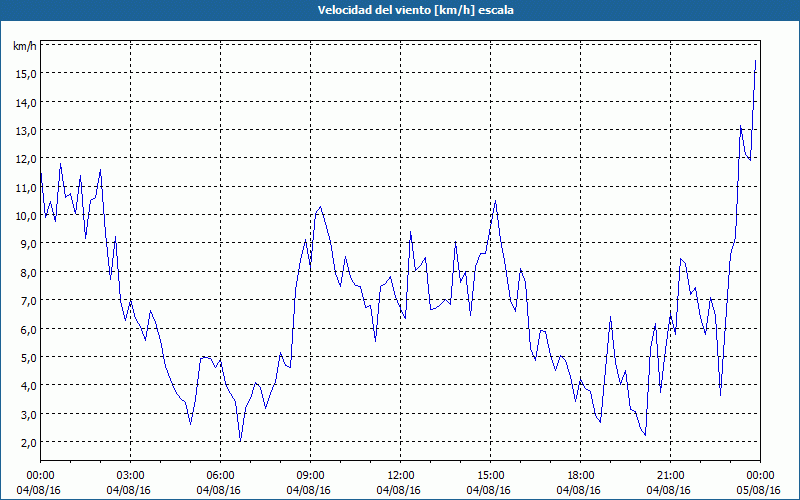800x500 pixels.
Task: Click the 'km/h' unit label on the y-axis
Action: 25,47
